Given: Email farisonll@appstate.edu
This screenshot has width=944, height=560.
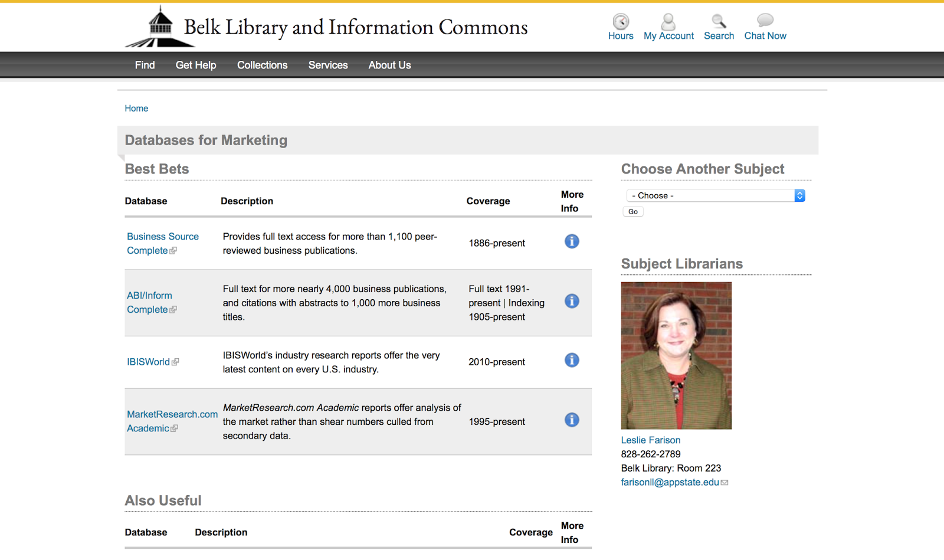Looking at the screenshot, I should click(x=670, y=482).
